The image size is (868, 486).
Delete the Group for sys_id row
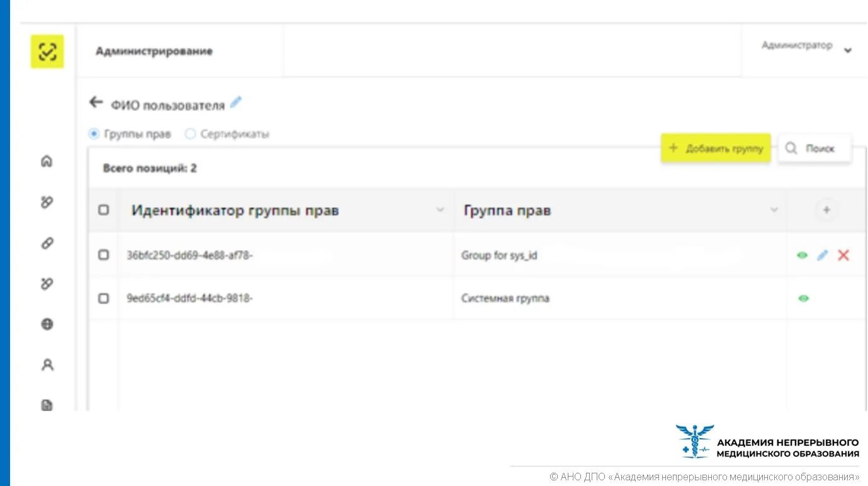click(843, 255)
